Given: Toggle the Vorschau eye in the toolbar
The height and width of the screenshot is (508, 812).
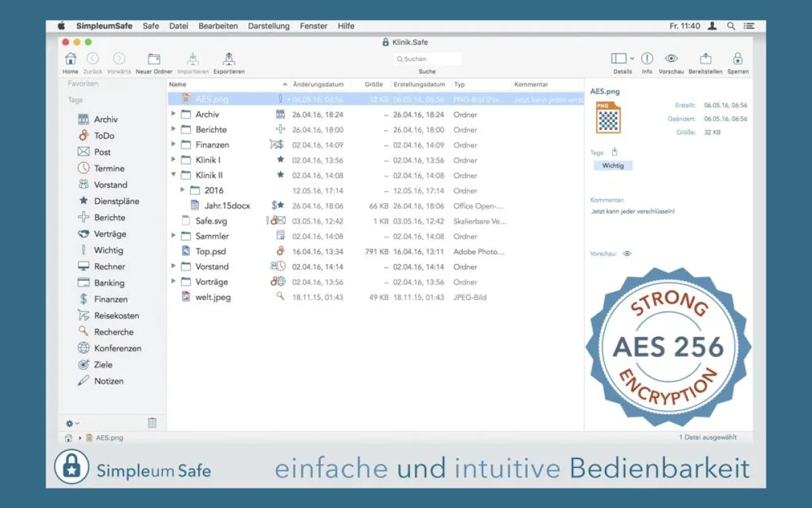Looking at the screenshot, I should point(671,60).
